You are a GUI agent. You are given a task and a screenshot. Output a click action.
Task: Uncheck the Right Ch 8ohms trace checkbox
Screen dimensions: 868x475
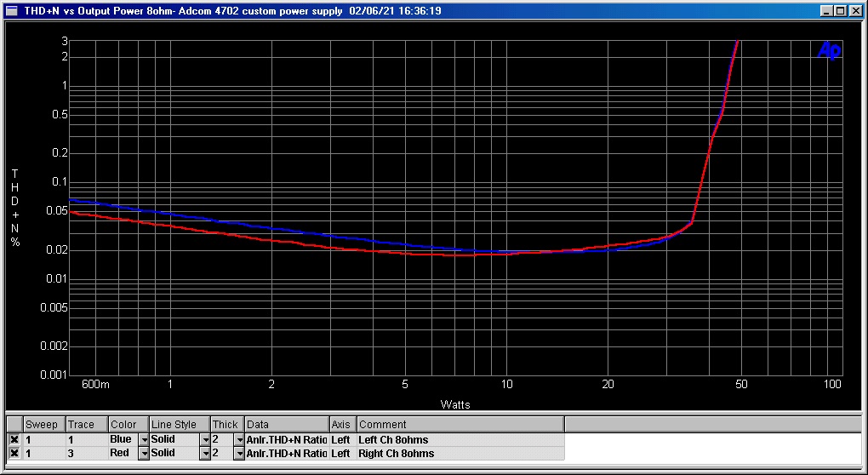pyautogui.click(x=14, y=454)
